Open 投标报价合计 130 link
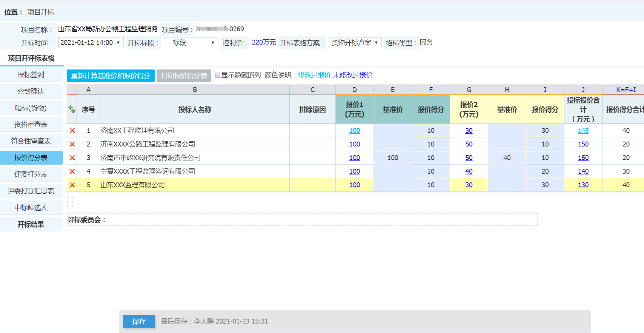The image size is (644, 333). coord(583,185)
